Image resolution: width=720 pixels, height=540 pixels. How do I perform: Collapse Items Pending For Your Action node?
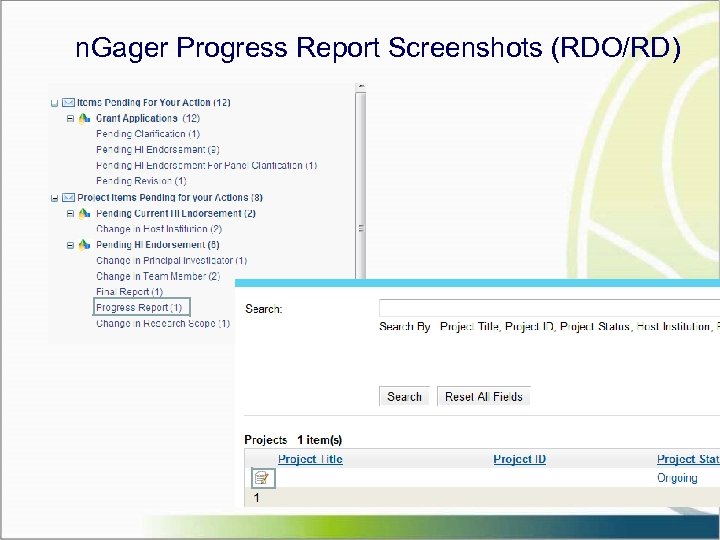click(x=55, y=103)
